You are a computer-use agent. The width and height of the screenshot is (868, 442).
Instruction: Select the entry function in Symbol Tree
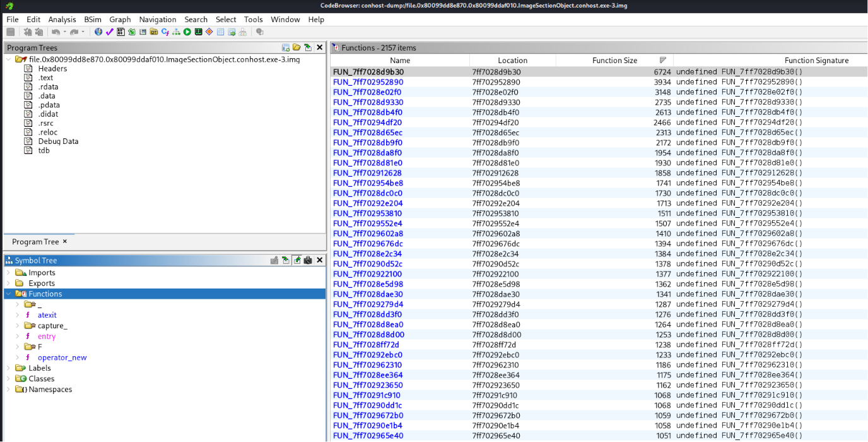pos(47,337)
